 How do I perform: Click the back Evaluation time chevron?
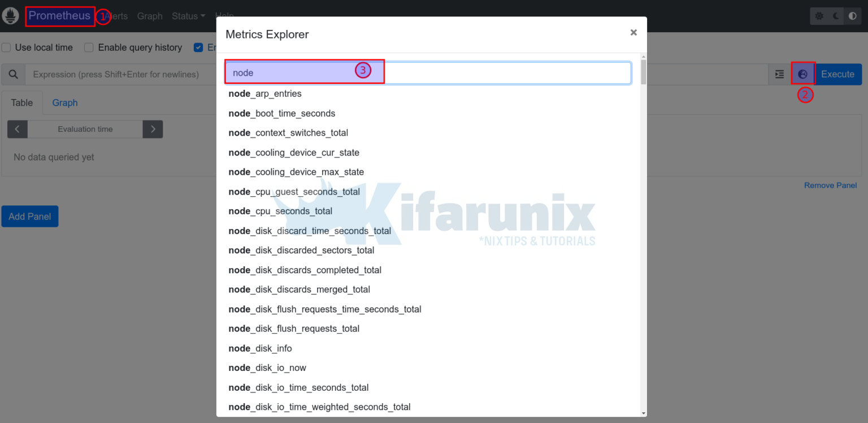pyautogui.click(x=17, y=129)
